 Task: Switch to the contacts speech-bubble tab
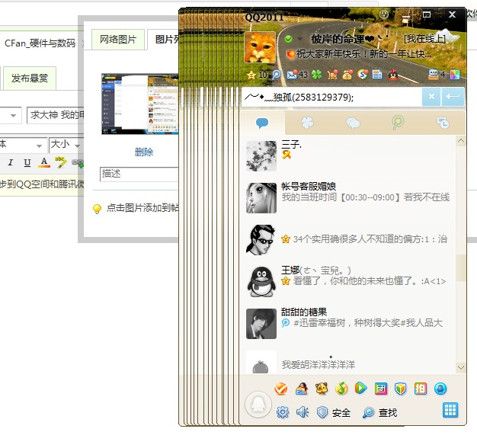[x=262, y=123]
